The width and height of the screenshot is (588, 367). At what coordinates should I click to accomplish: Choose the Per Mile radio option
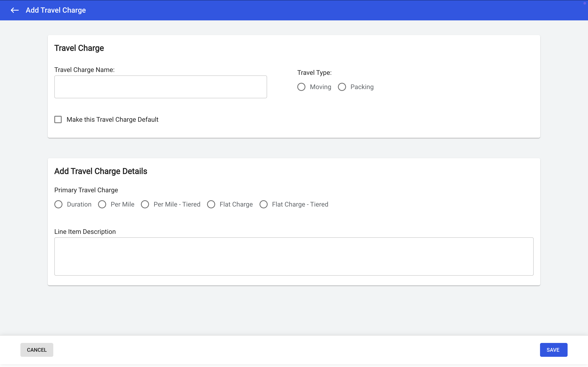tap(102, 204)
